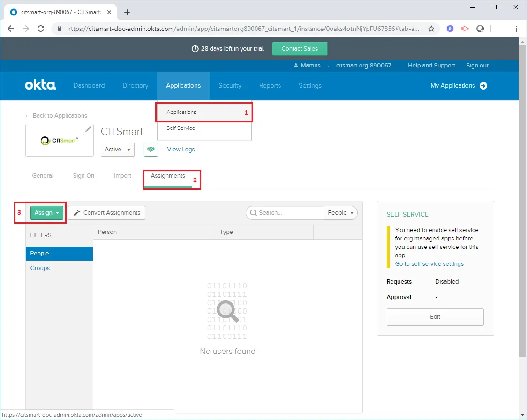The image size is (527, 420).
Task: Select the People filter
Action: pos(59,254)
